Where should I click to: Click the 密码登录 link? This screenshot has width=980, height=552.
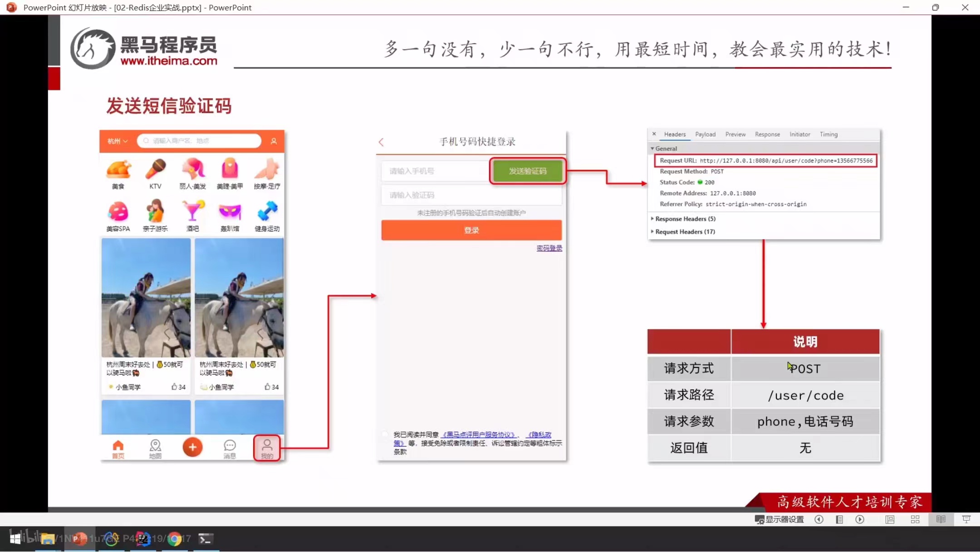[x=549, y=248]
